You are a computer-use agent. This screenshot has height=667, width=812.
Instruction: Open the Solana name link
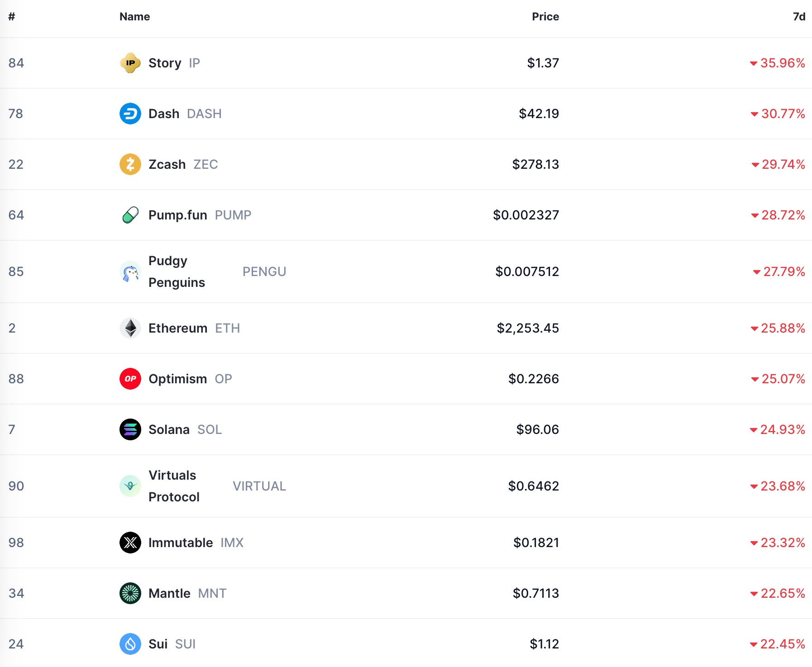(x=169, y=429)
